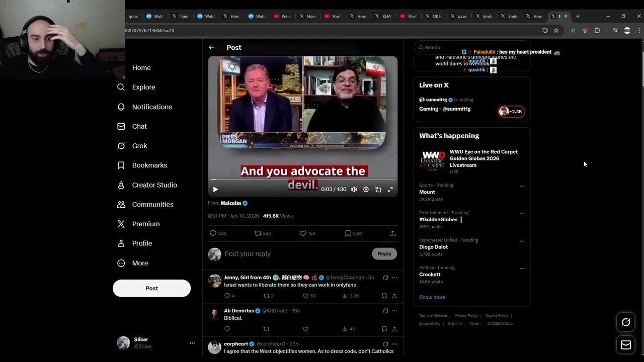This screenshot has width=644, height=362.
Task: Open options for Diogo Dalot trend
Action: 522,241
